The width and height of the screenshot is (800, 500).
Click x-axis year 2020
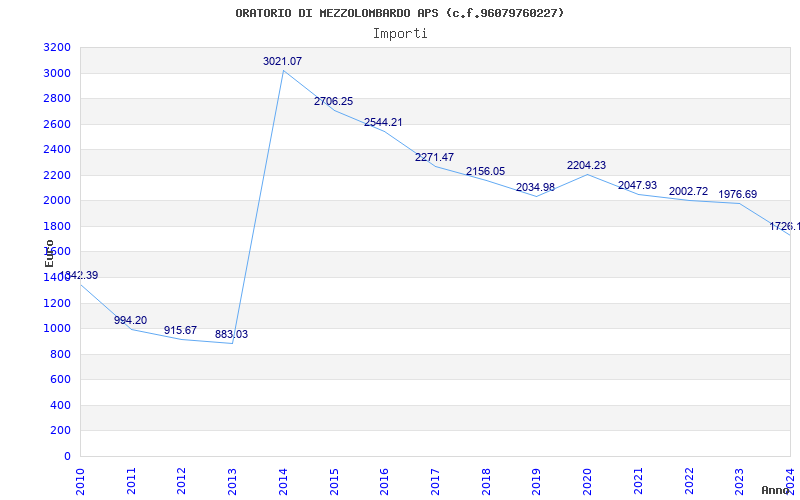[x=587, y=482]
